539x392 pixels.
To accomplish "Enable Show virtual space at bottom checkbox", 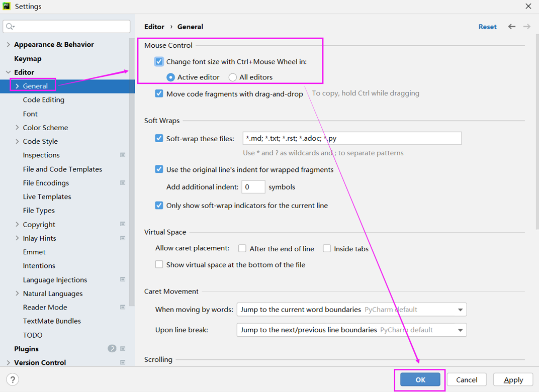I will 159,264.
